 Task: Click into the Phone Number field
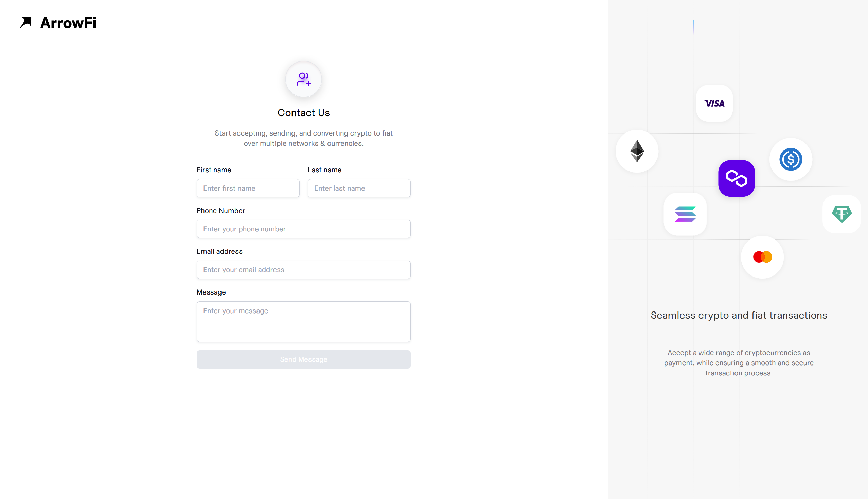tap(303, 229)
